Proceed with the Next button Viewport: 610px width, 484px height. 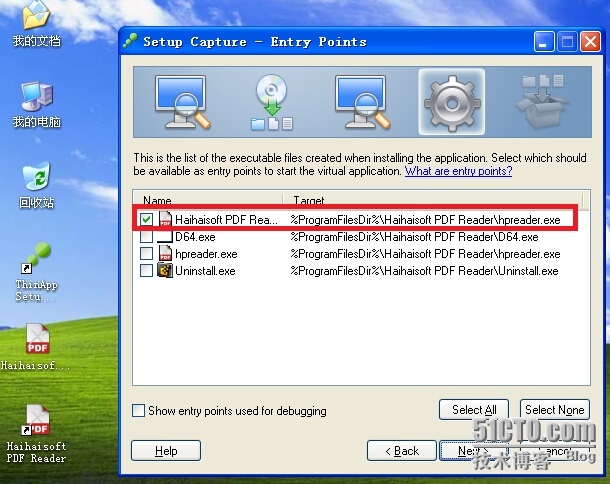pos(474,451)
